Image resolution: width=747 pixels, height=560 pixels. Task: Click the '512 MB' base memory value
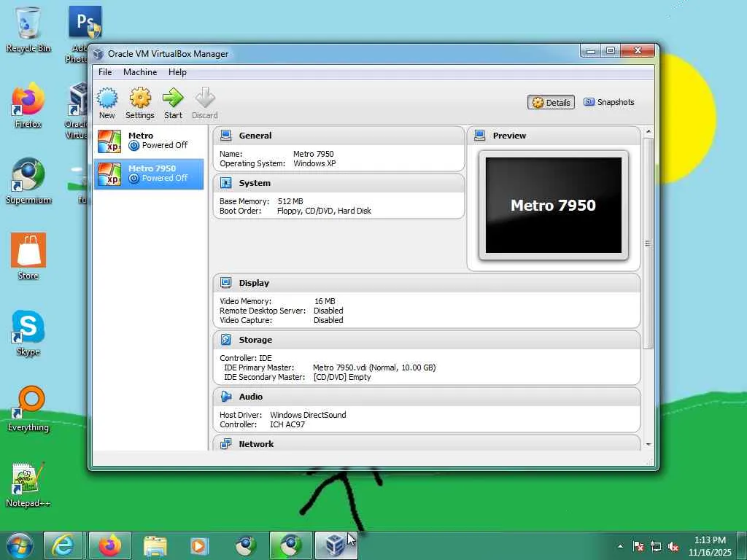coord(290,201)
